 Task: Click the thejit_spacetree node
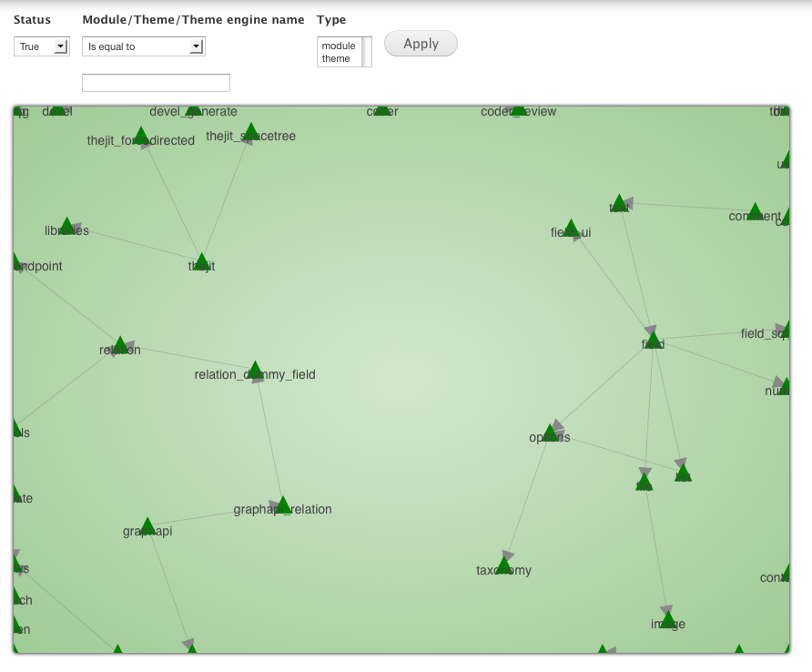250,132
